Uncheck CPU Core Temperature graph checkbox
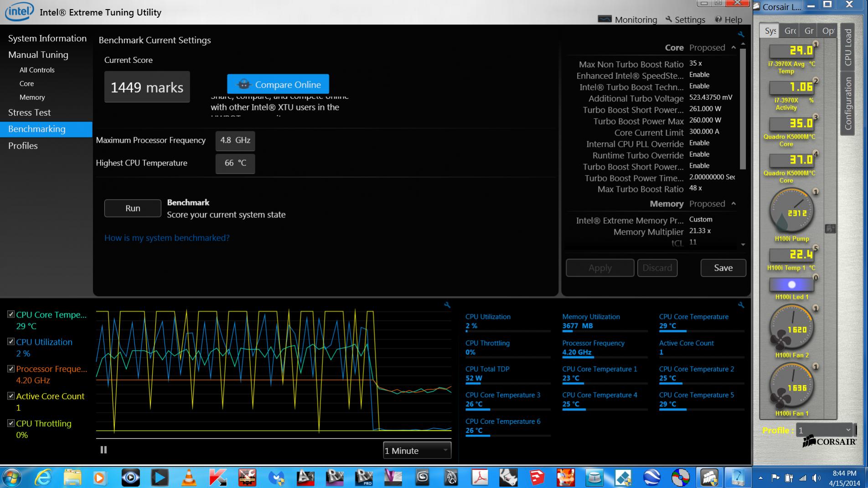 click(11, 314)
